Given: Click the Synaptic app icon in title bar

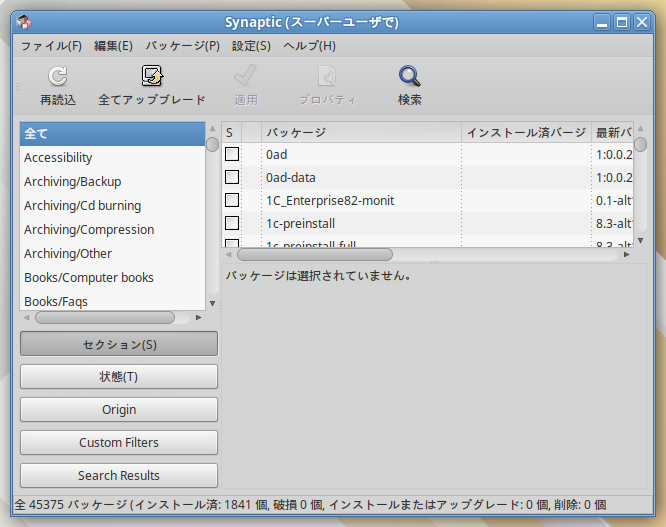Looking at the screenshot, I should click(24, 22).
